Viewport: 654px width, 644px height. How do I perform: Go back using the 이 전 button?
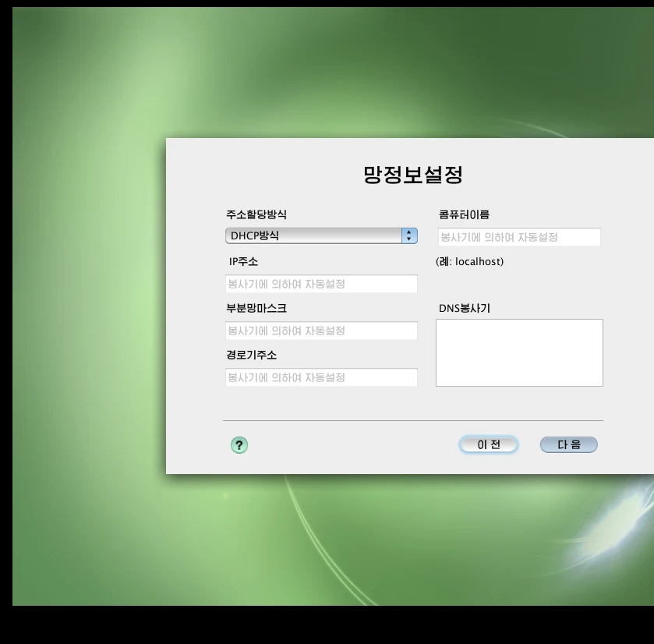[489, 444]
